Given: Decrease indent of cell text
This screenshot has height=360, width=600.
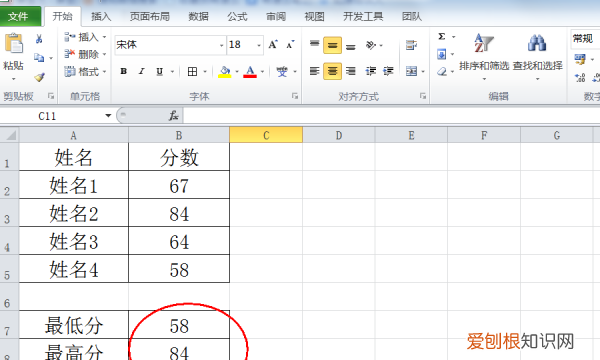Looking at the screenshot, I should [x=370, y=71].
